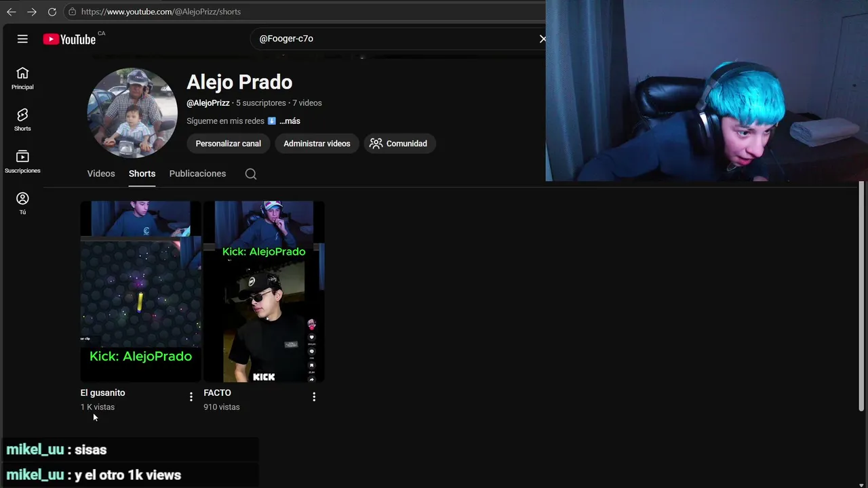Viewport: 868px width, 488px height.
Task: Open Shorts in the left sidebar
Action: click(x=22, y=120)
